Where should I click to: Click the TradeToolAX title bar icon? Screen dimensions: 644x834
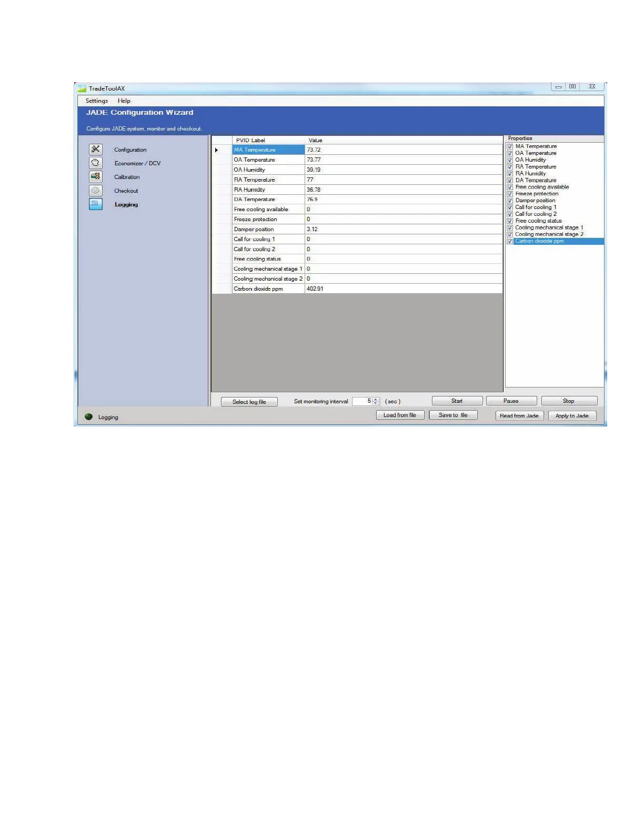click(82, 88)
